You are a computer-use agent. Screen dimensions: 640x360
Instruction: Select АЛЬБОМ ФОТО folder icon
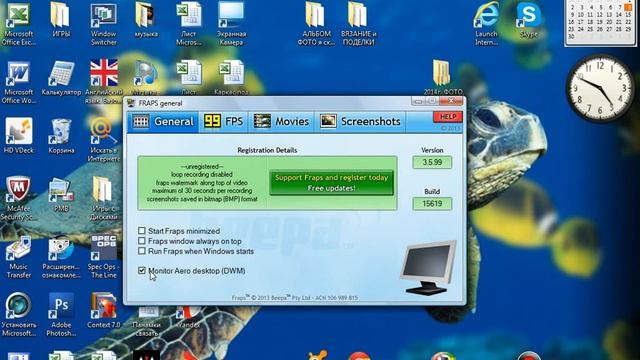click(x=316, y=24)
